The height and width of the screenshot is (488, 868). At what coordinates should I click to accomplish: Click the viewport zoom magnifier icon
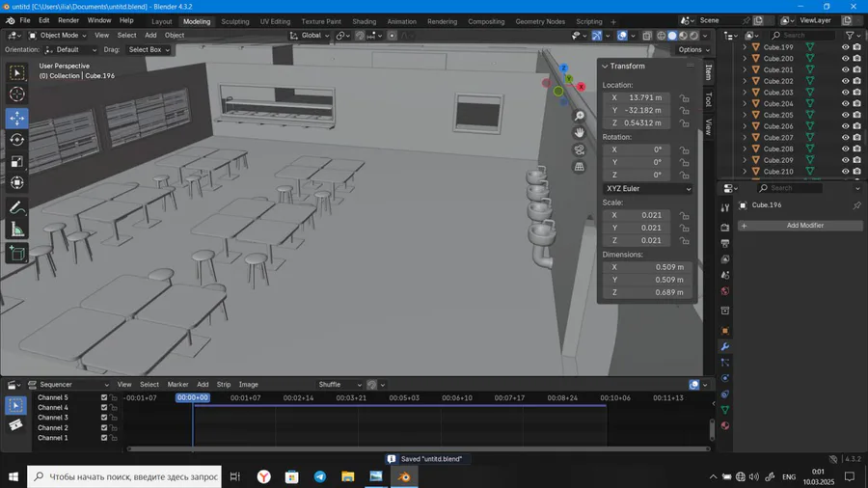579,116
